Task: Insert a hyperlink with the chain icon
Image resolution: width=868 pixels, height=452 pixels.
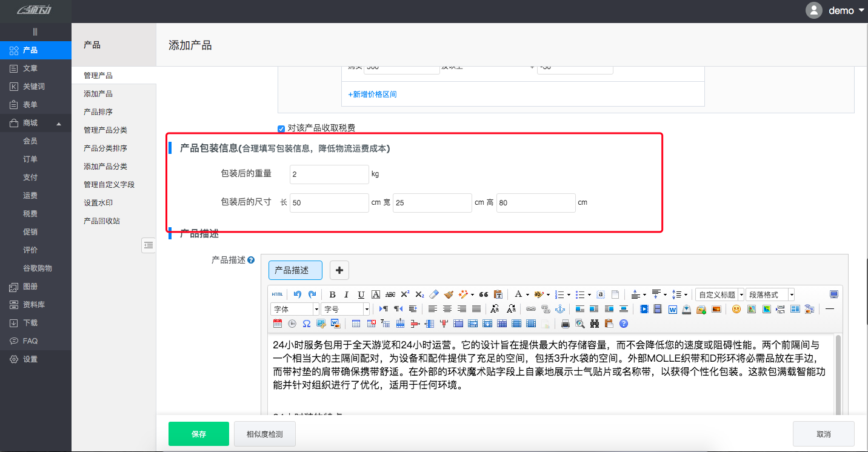Action: pyautogui.click(x=531, y=309)
